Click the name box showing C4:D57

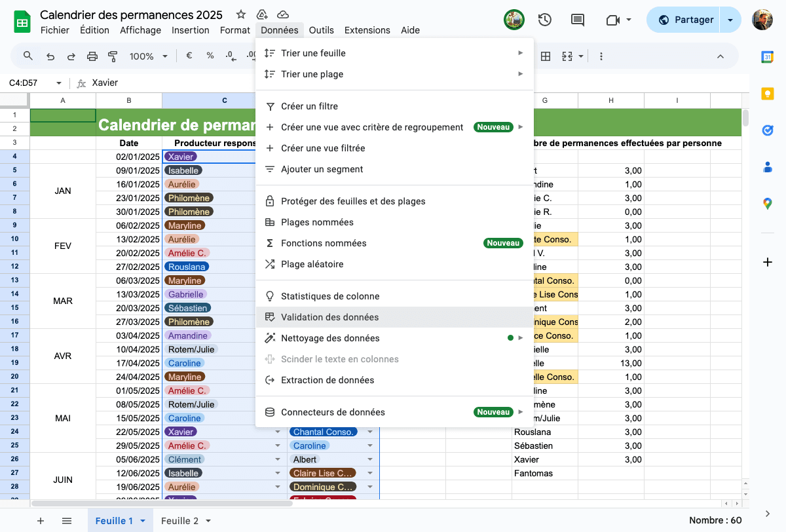pyautogui.click(x=34, y=83)
